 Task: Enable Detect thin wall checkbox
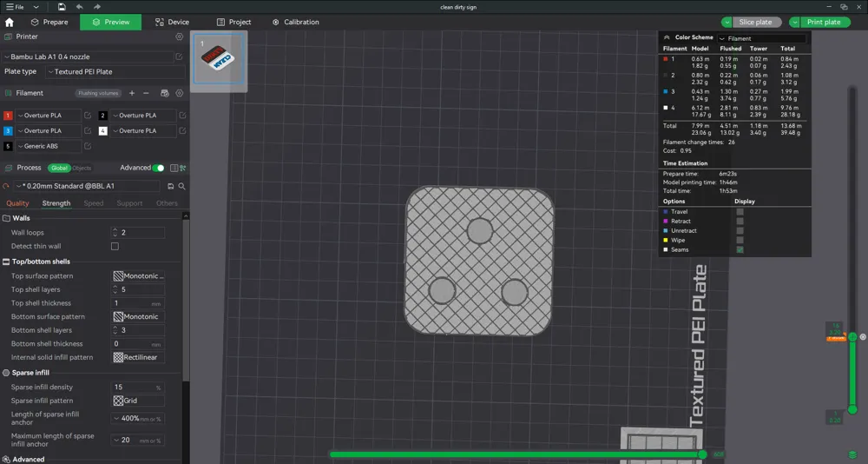(115, 246)
